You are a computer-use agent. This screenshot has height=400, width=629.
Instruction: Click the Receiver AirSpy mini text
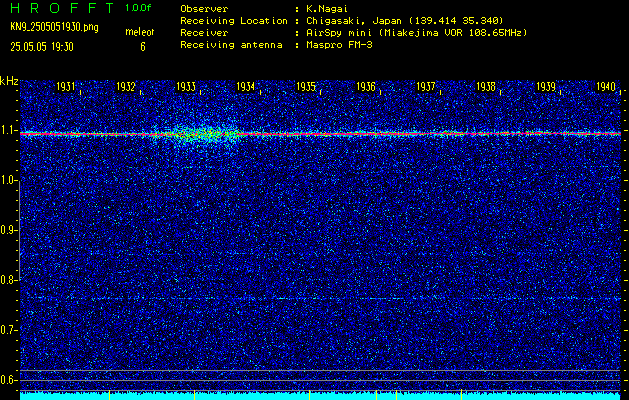pos(417,33)
